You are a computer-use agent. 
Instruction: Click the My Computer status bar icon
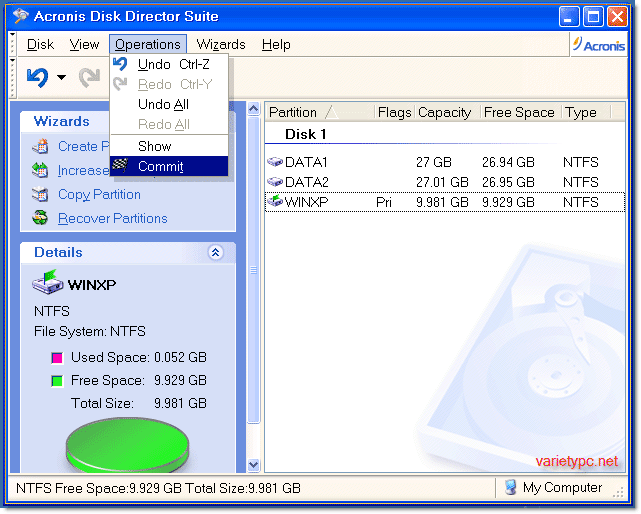click(510, 488)
